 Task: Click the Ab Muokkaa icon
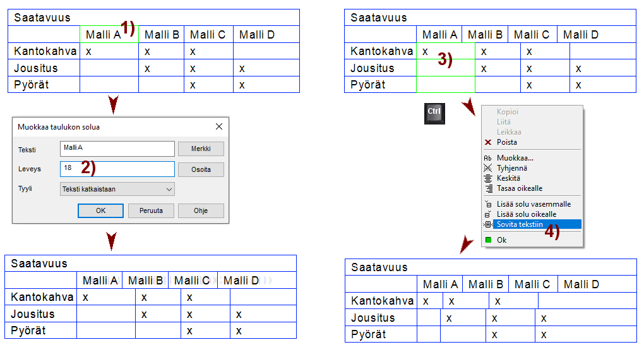[487, 158]
